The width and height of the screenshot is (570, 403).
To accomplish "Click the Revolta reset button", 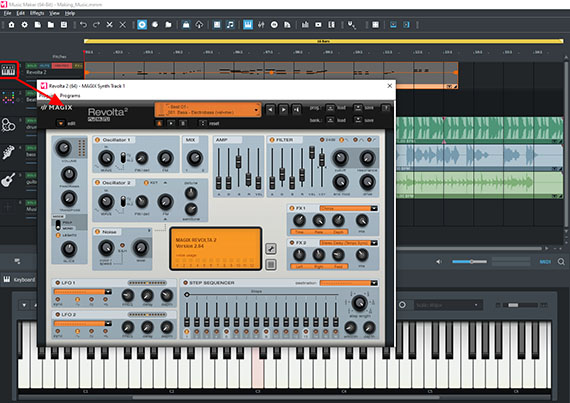I will coord(203,123).
